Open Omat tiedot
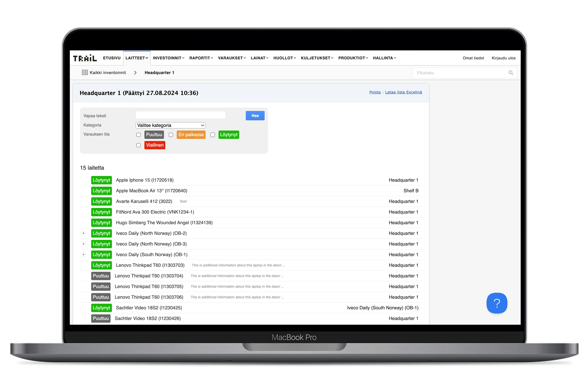 pyautogui.click(x=473, y=58)
